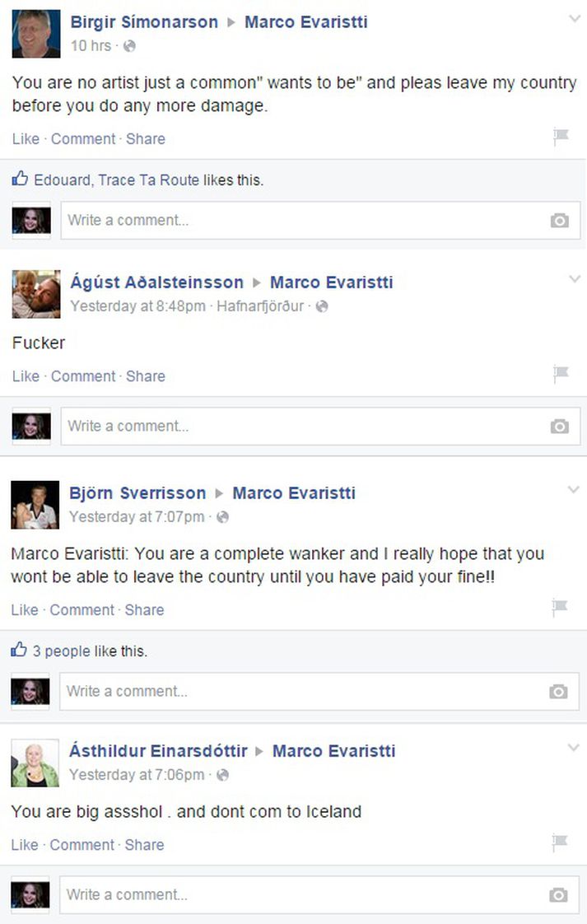Click the flag icon on the Fucker post

tap(561, 374)
